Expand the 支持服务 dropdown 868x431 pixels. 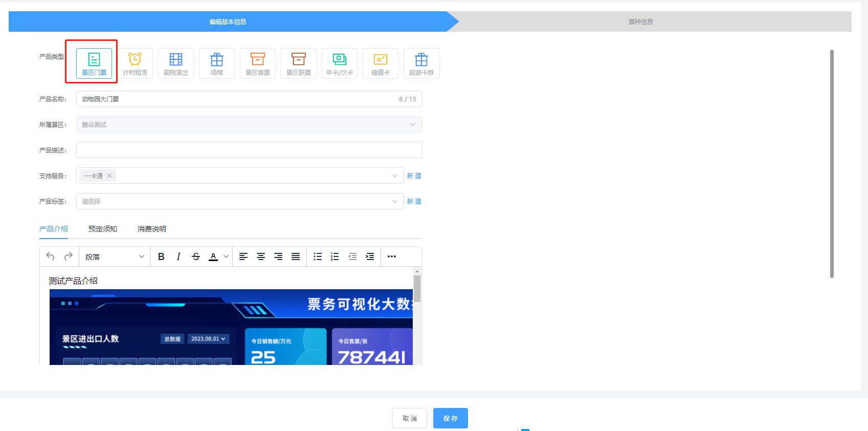(394, 176)
